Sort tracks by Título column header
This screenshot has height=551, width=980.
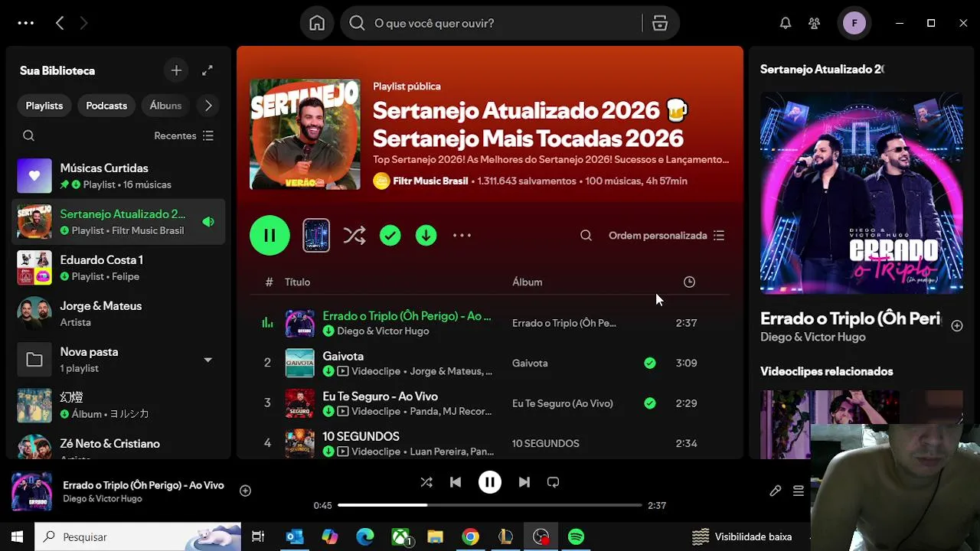tap(297, 282)
